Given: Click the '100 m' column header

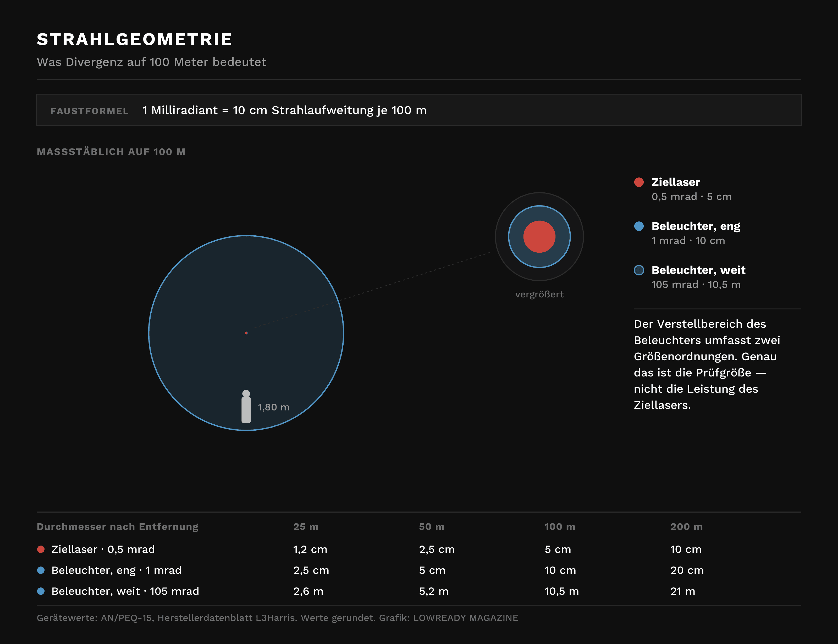Looking at the screenshot, I should point(560,527).
